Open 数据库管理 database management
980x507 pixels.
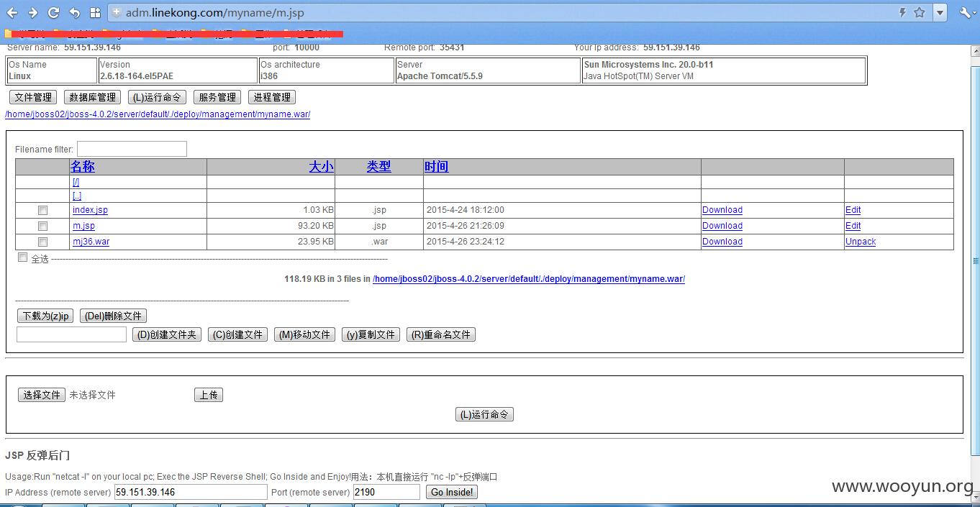pyautogui.click(x=92, y=97)
